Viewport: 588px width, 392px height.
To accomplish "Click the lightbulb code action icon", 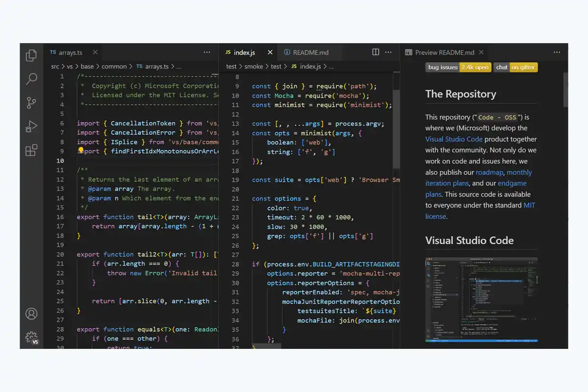I will pyautogui.click(x=81, y=150).
